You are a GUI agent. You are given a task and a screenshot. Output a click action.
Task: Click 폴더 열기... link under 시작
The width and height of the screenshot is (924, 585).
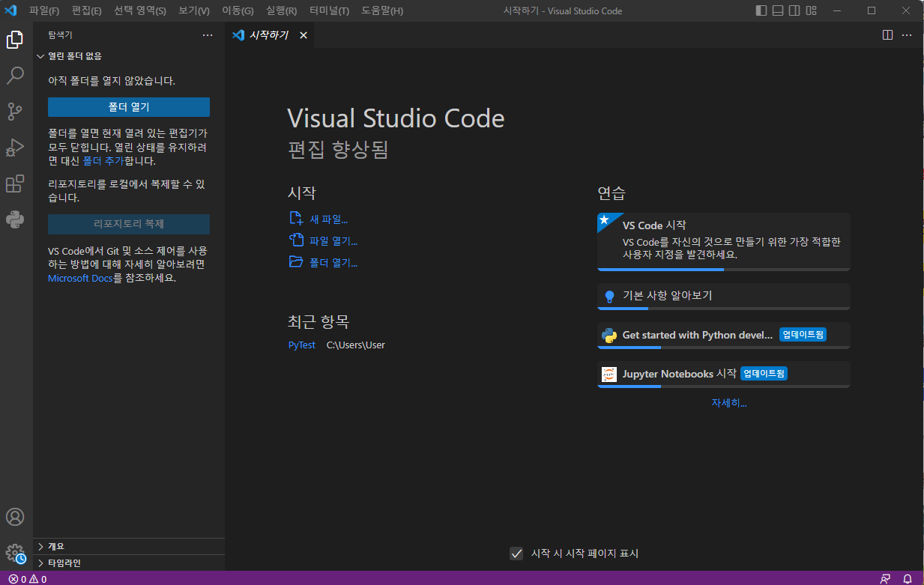tap(333, 263)
